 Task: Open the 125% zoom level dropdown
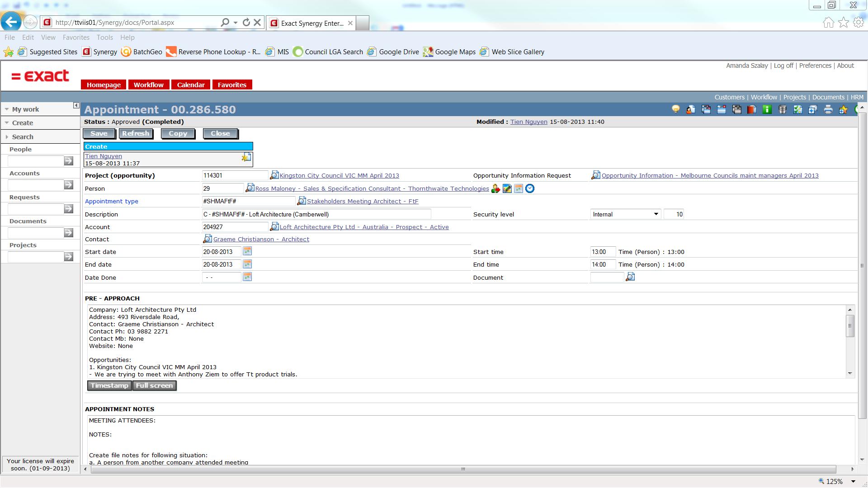pyautogui.click(x=853, y=482)
